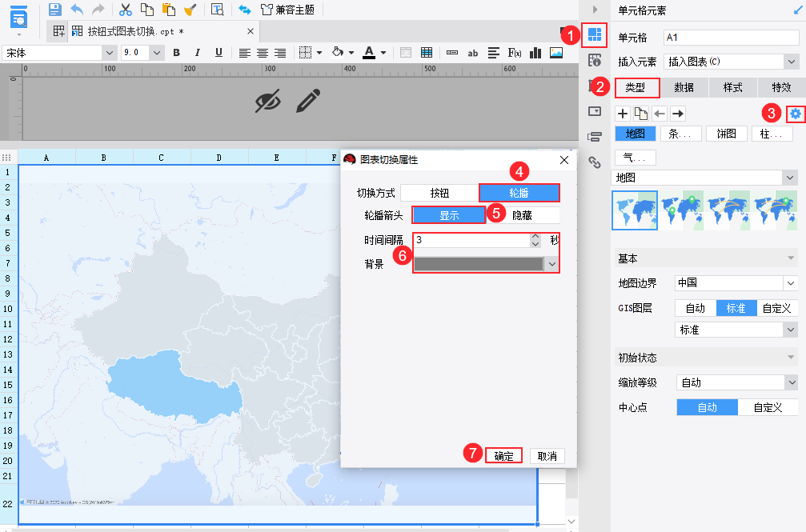Confirm dialog with 确定 button
The image size is (806, 532).
click(x=503, y=456)
